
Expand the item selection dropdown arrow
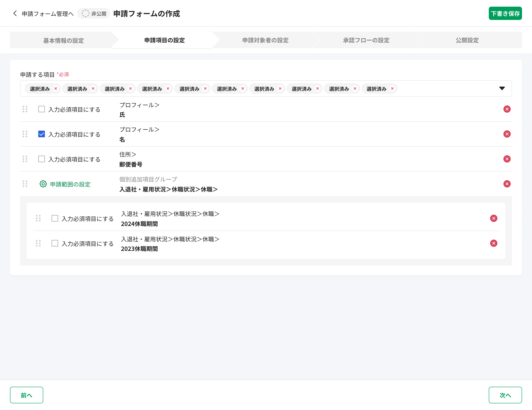tap(502, 89)
